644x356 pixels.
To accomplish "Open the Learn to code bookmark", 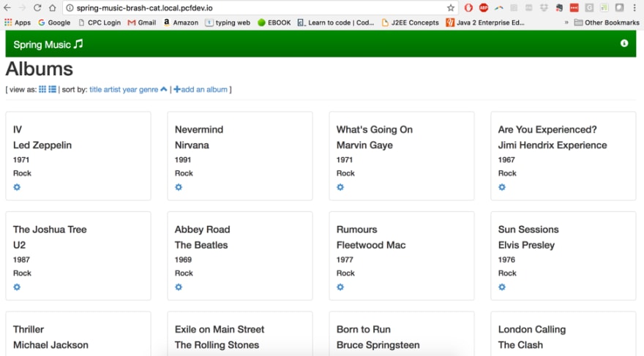I will 336,23.
